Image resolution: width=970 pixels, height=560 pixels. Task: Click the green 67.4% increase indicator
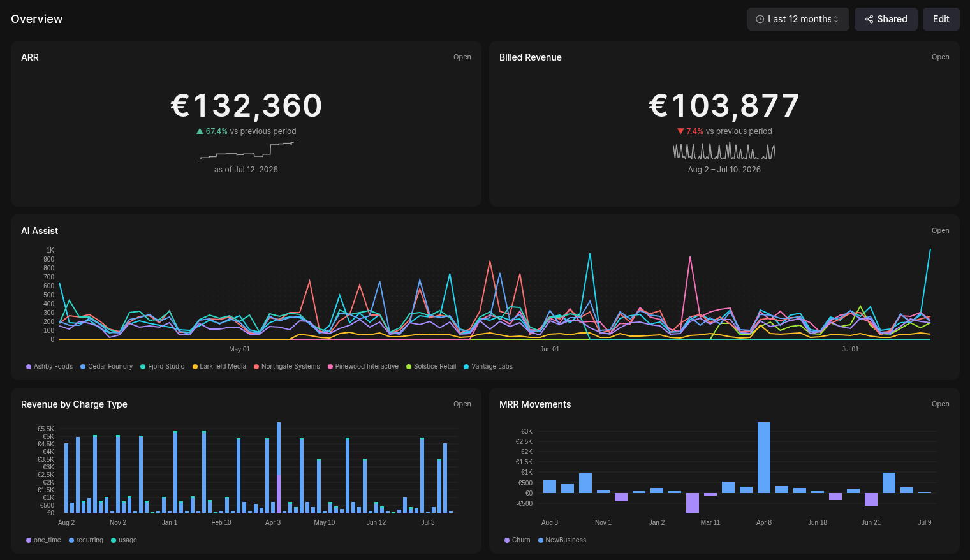click(212, 131)
